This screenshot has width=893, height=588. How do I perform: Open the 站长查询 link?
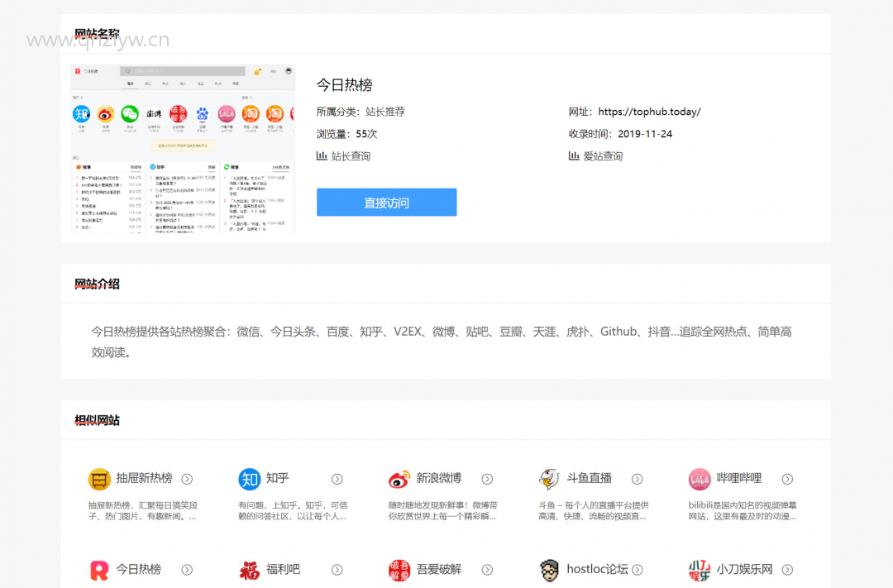click(x=351, y=156)
